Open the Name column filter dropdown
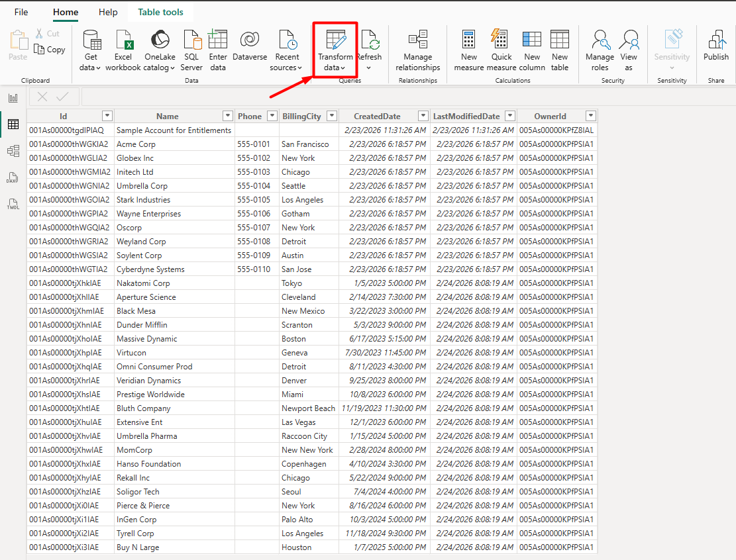 coord(227,116)
